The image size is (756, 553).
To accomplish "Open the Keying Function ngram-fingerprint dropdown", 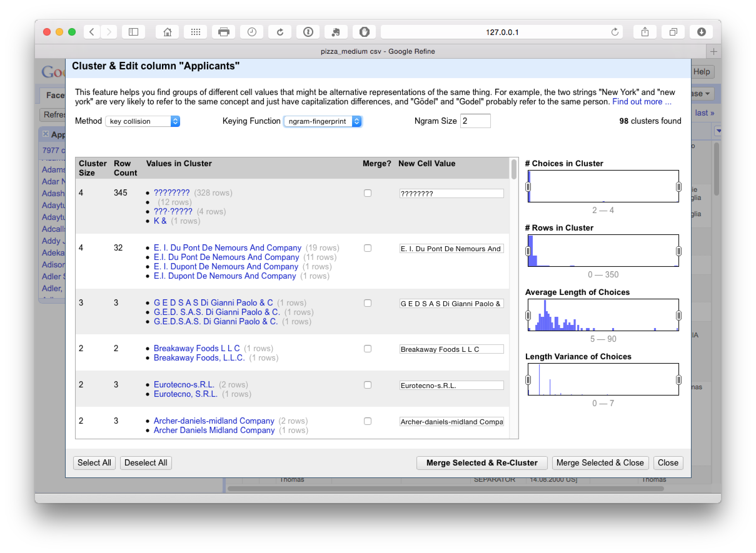I will click(323, 121).
